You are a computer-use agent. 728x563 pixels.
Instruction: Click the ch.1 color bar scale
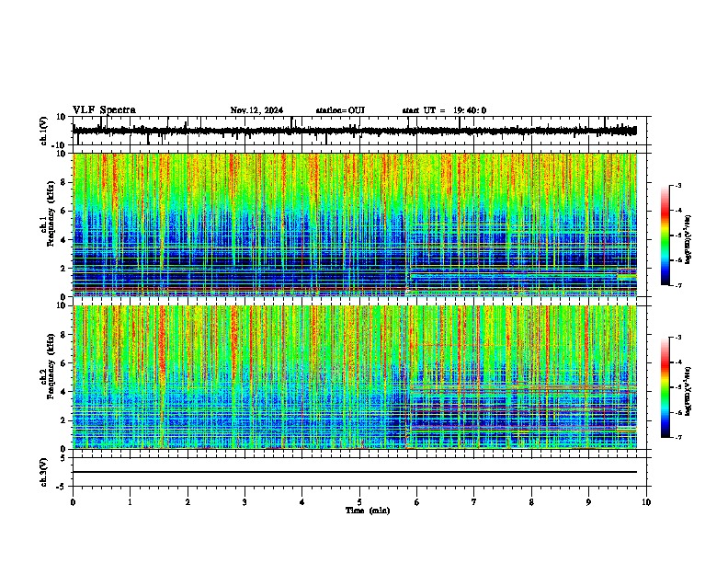[665, 236]
